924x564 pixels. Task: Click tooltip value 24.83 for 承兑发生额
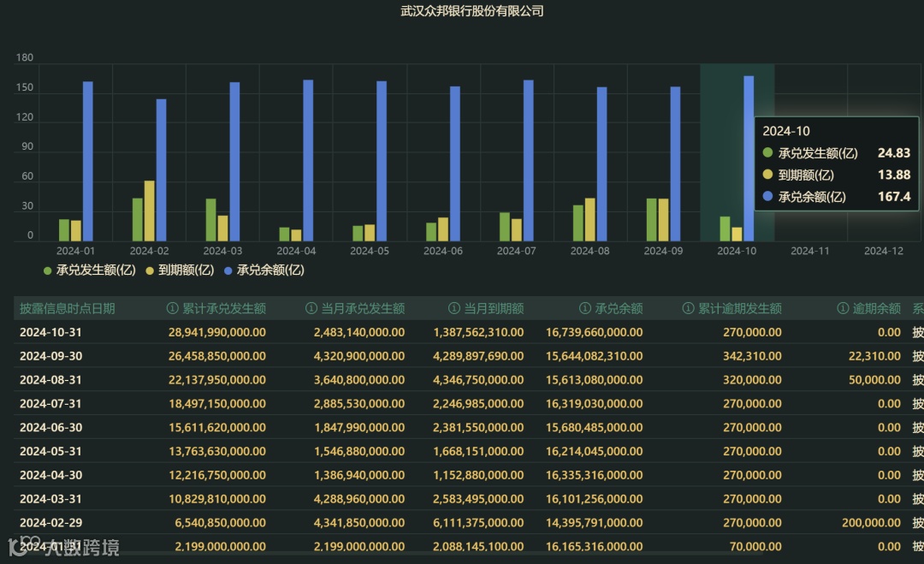pos(895,153)
